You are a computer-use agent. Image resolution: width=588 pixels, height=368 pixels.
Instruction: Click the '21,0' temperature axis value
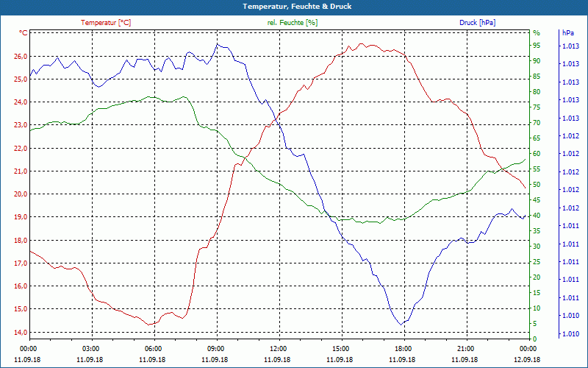point(21,171)
